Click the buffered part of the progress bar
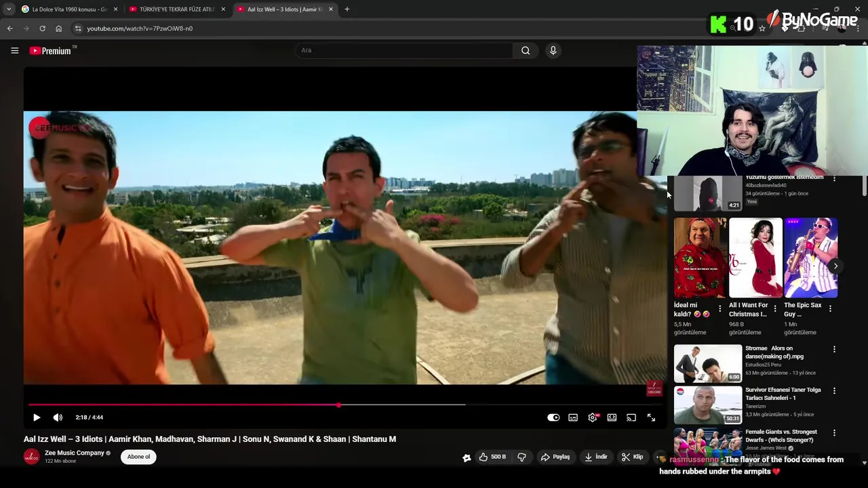The width and height of the screenshot is (868, 488). click(402, 405)
